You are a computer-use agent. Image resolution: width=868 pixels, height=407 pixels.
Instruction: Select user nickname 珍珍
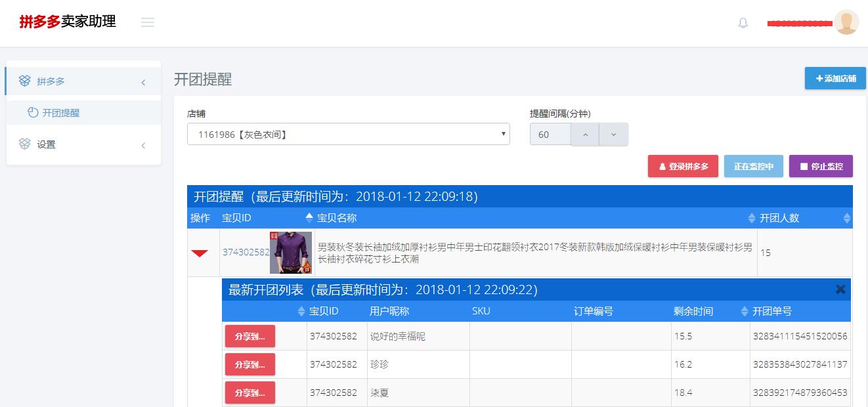[x=380, y=364]
